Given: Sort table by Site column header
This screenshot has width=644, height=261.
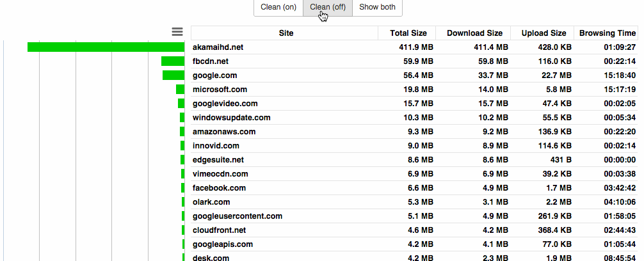Looking at the screenshot, I should pos(286,33).
